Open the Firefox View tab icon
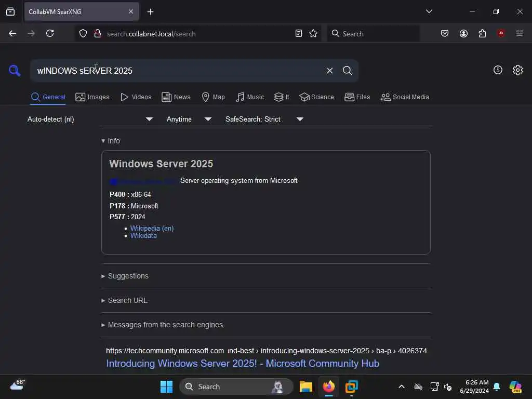Screen dimensions: 532x399 point(10,12)
